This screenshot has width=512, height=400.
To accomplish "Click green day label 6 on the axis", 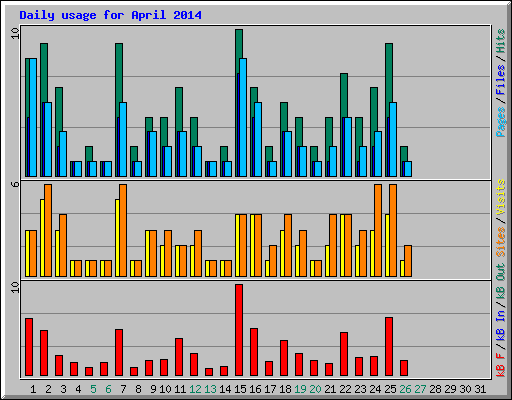I will tap(108, 389).
